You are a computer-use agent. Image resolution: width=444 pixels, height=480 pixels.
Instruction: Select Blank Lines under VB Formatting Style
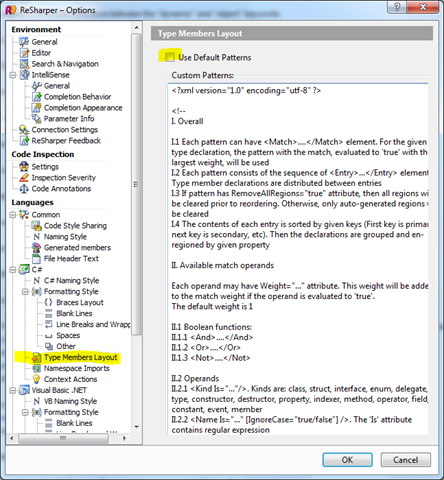[74, 423]
